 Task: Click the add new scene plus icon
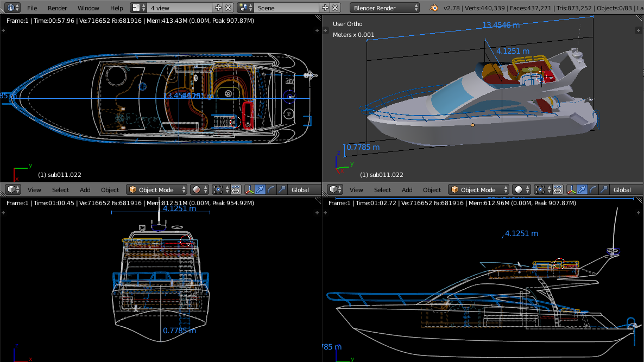325,8
